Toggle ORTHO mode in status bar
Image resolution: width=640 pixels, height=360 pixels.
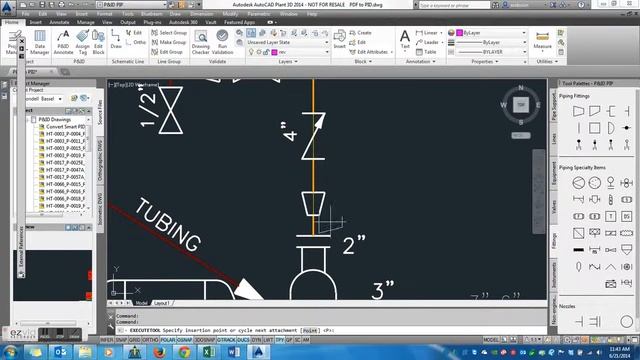[150, 340]
